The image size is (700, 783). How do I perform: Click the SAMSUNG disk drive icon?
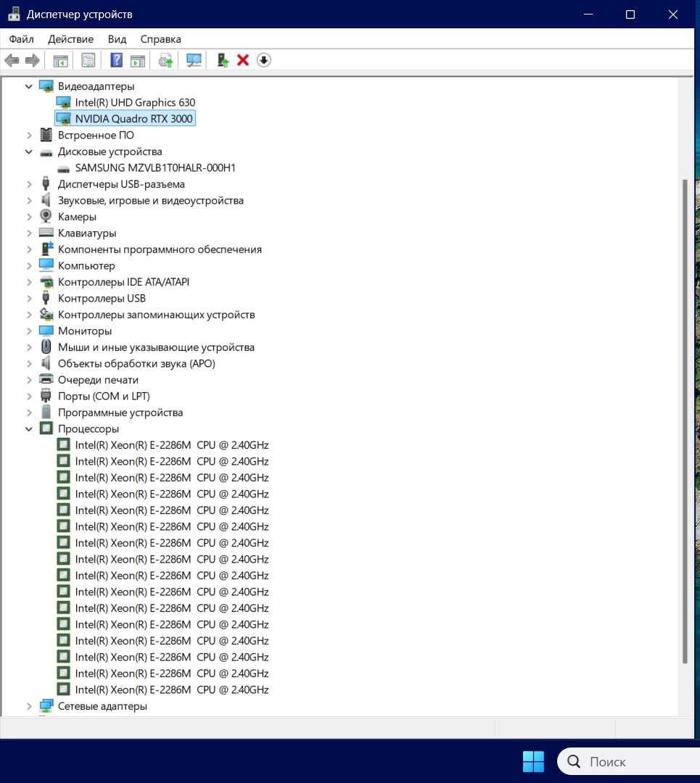[x=63, y=168]
